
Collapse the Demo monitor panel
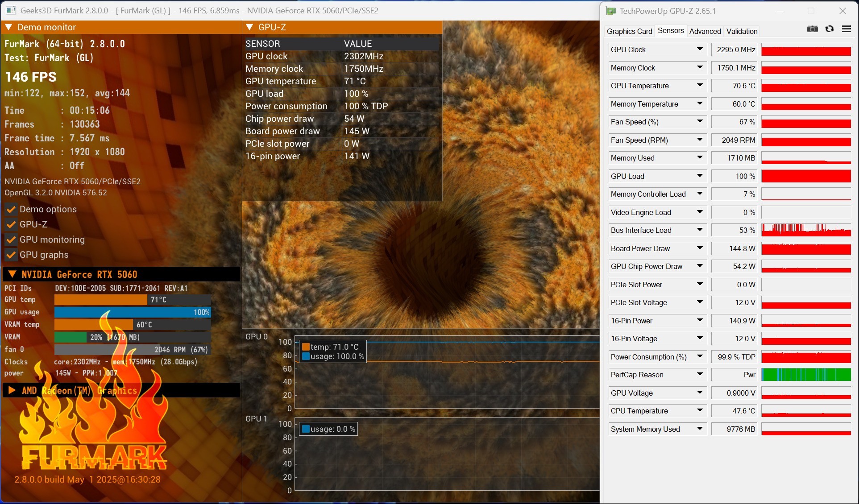coord(9,27)
